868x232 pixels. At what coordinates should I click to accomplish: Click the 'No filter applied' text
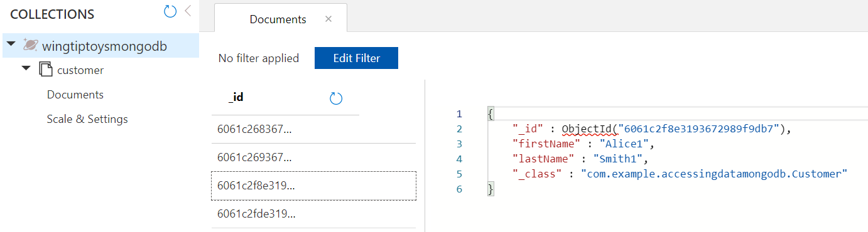click(x=259, y=58)
